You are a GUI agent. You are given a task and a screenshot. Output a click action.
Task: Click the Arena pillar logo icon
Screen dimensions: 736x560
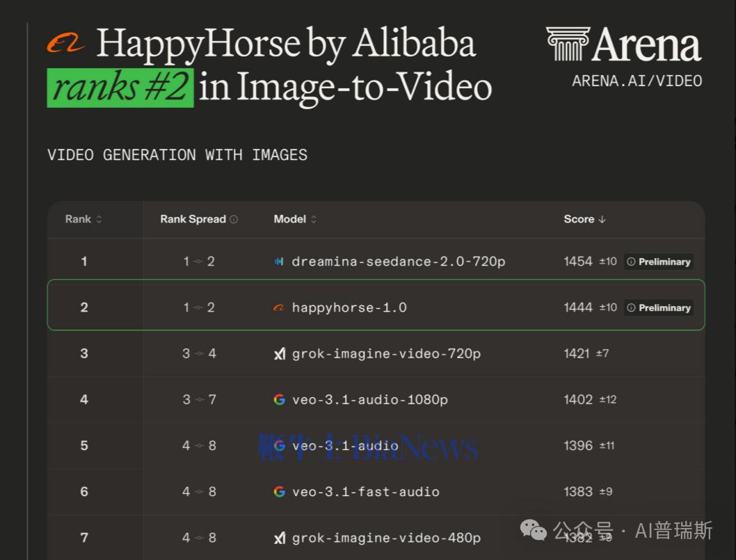point(567,44)
